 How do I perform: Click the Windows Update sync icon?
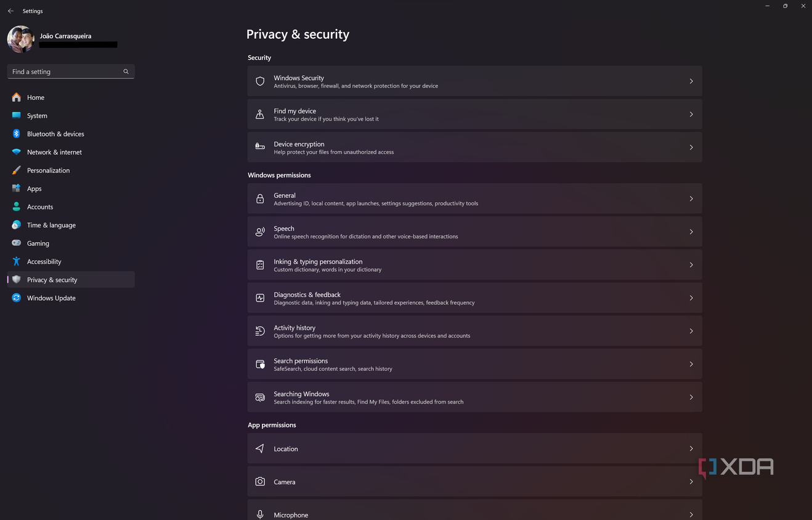coord(17,298)
